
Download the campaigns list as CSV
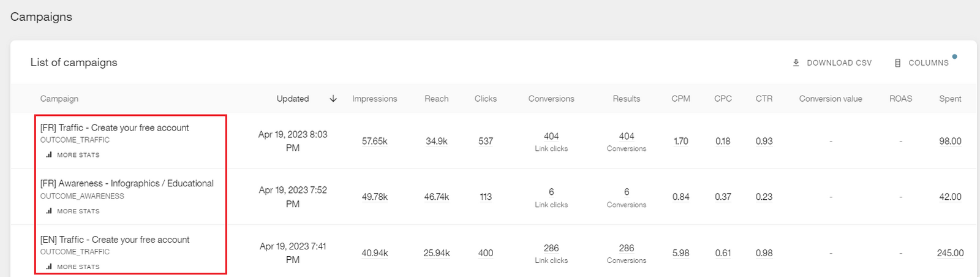[x=839, y=63]
